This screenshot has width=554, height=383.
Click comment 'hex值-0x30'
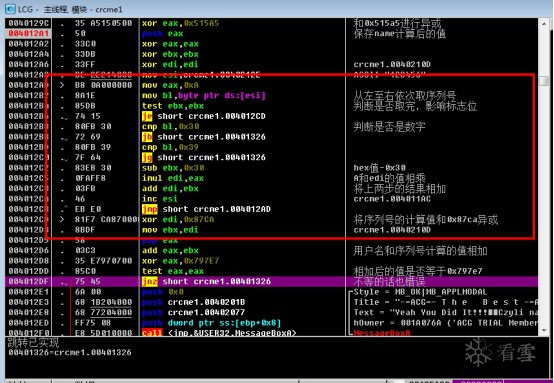[379, 168]
